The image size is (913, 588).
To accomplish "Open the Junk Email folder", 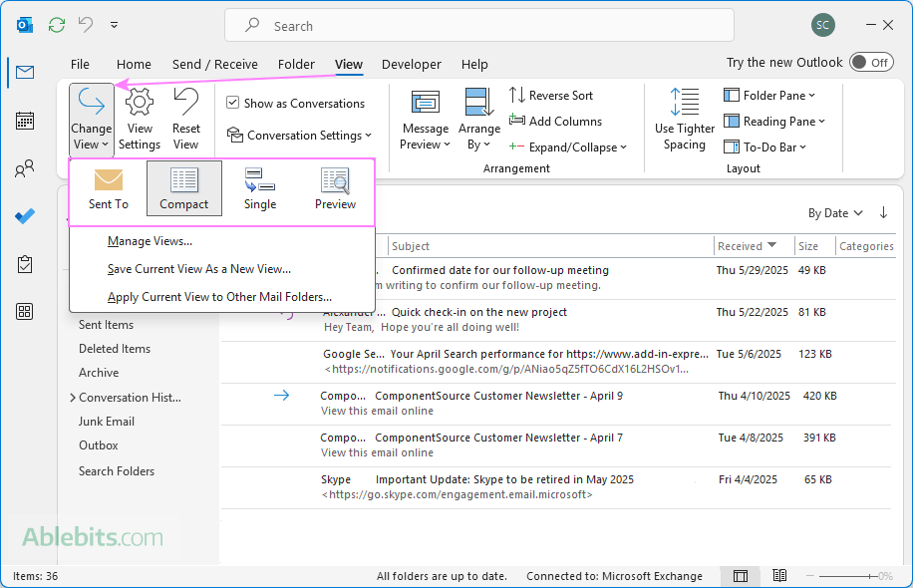I will coord(107,422).
